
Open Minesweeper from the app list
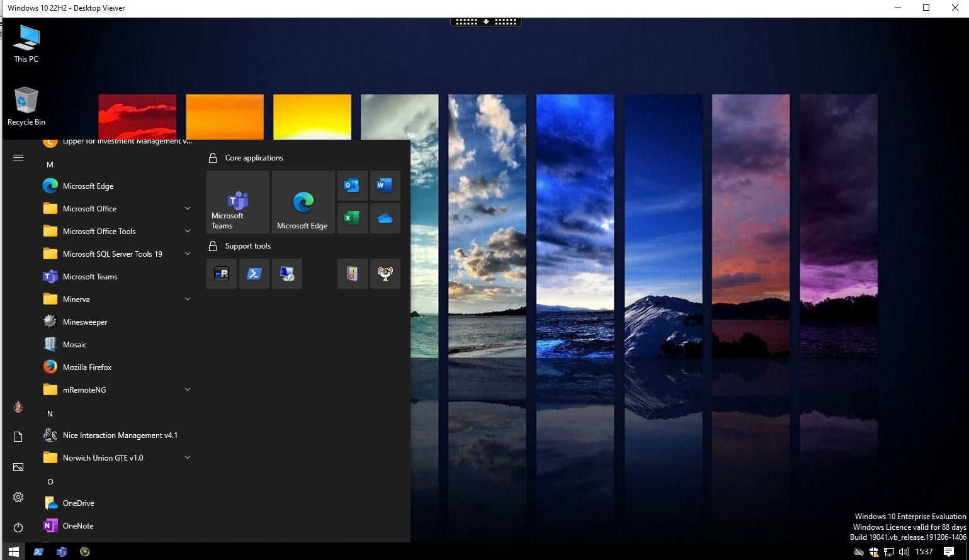click(x=85, y=322)
